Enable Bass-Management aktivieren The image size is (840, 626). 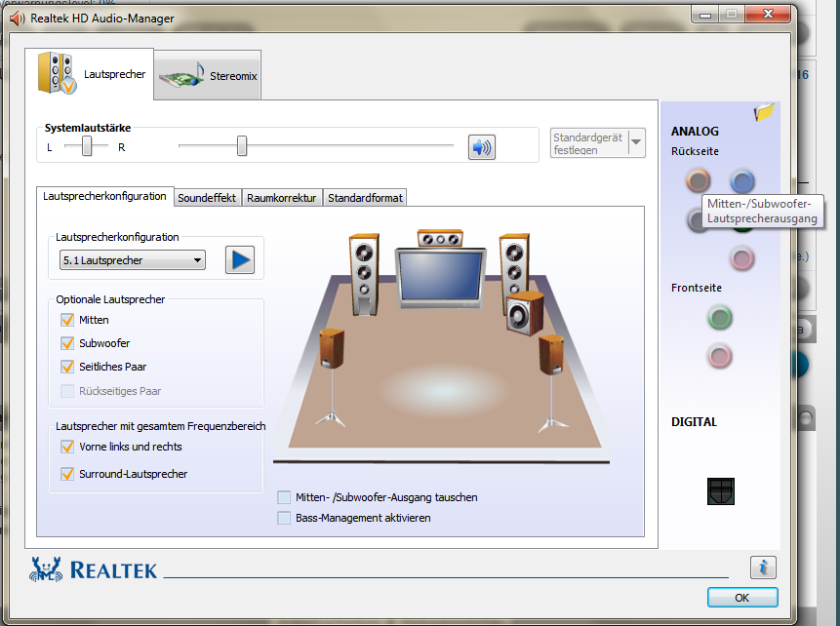pos(284,518)
